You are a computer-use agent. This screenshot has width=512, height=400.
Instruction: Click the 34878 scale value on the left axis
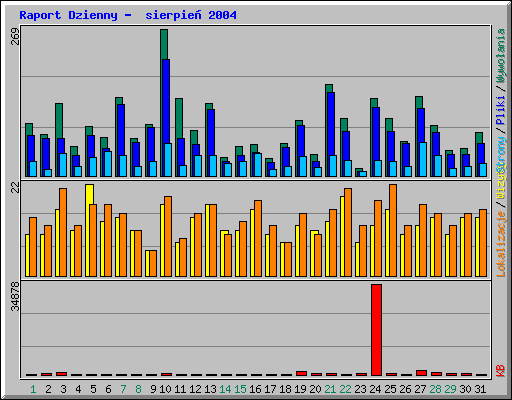point(15,296)
